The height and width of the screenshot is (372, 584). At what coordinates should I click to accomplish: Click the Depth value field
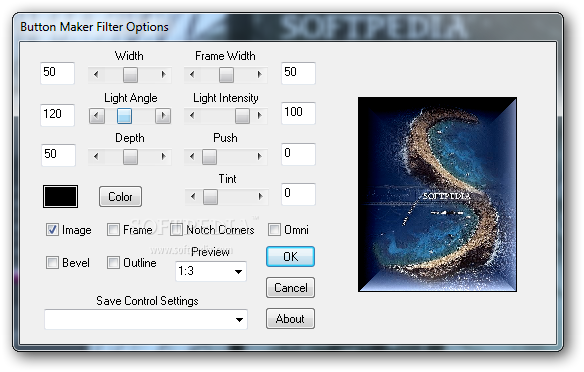(x=58, y=155)
